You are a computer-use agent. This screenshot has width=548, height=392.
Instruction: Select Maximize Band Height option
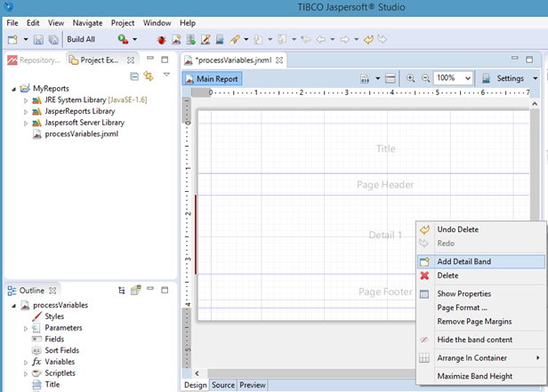click(x=474, y=376)
